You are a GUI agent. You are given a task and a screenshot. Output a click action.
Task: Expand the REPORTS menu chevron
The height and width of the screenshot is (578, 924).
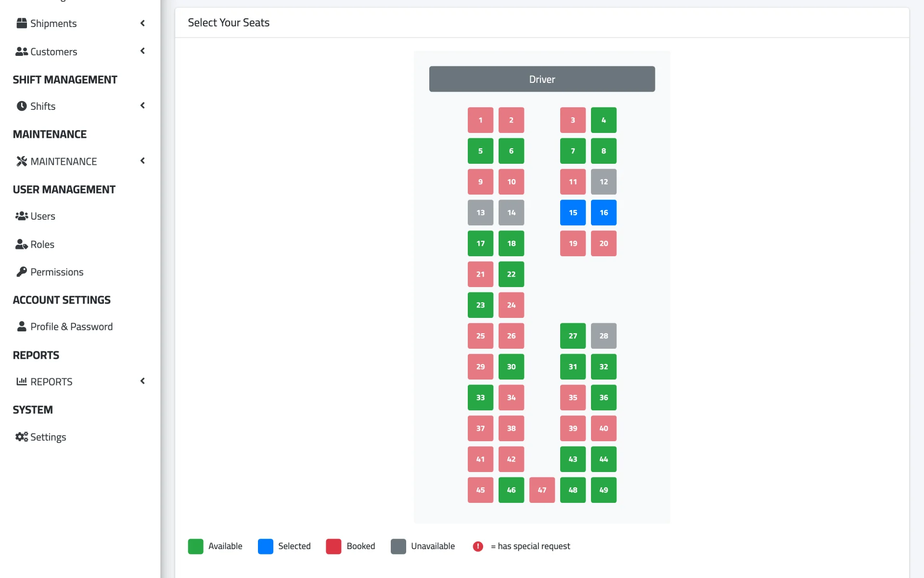(142, 381)
